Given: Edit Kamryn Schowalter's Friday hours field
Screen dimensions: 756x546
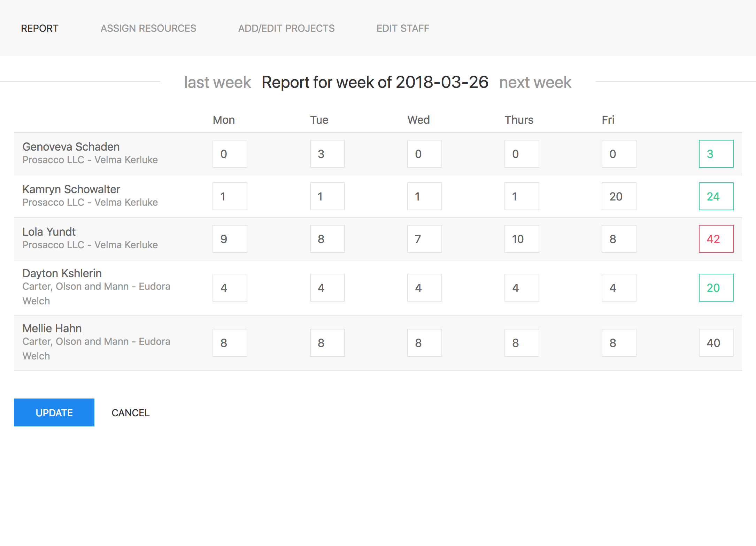Looking at the screenshot, I should pos(619,196).
